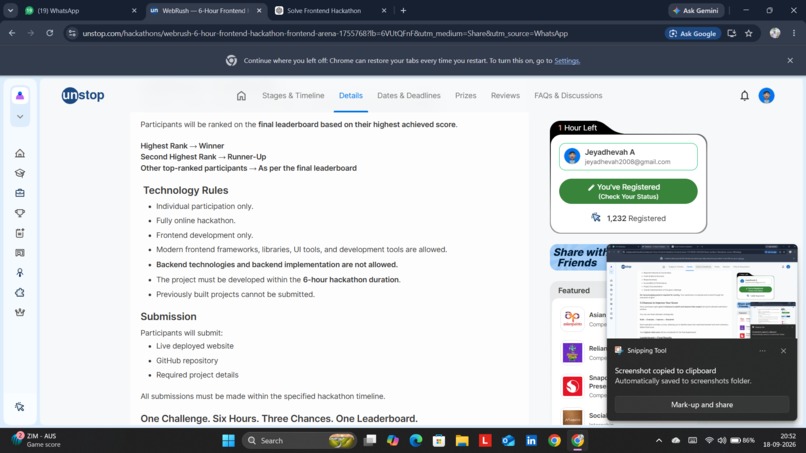Click the taskbar clock showing 20:52

[779, 440]
